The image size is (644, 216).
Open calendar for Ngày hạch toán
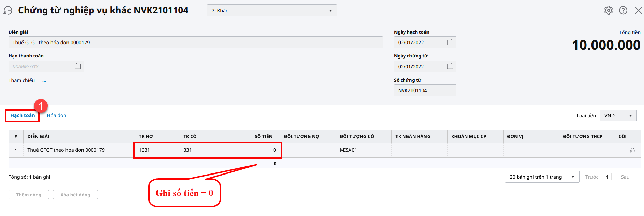click(x=450, y=43)
